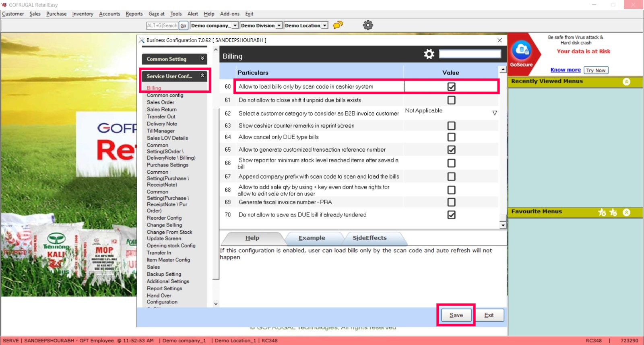Collapse the Recently Viewed Menus panel
This screenshot has height=345, width=644.
tap(626, 81)
